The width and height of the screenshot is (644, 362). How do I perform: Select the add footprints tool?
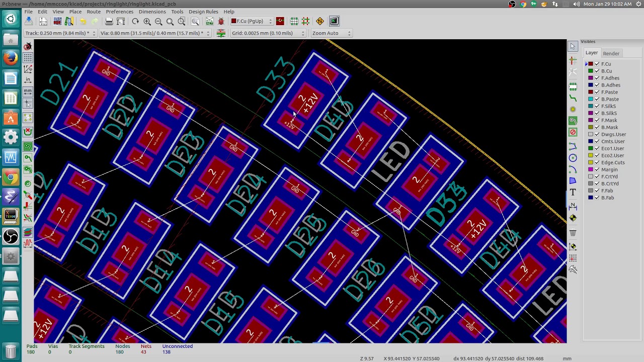click(x=573, y=87)
